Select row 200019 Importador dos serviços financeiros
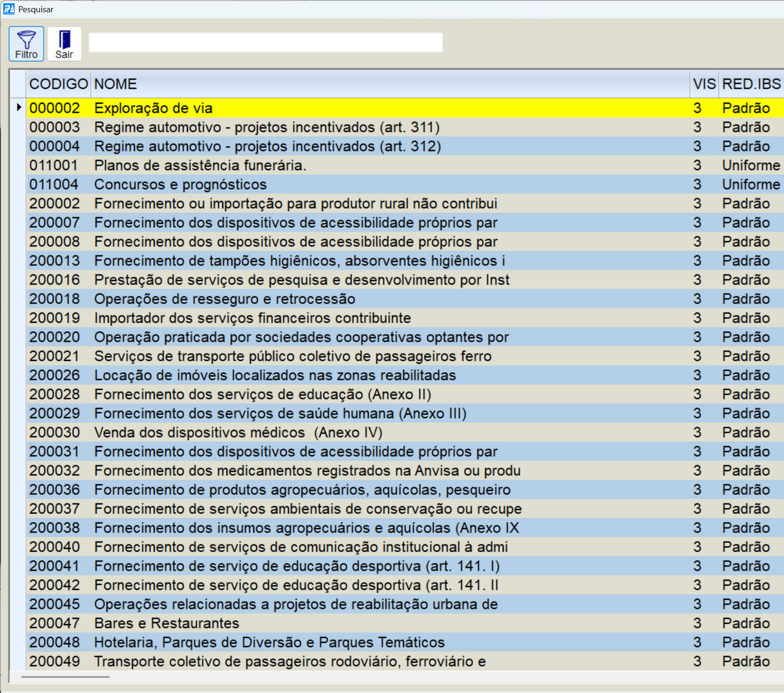 [252, 318]
